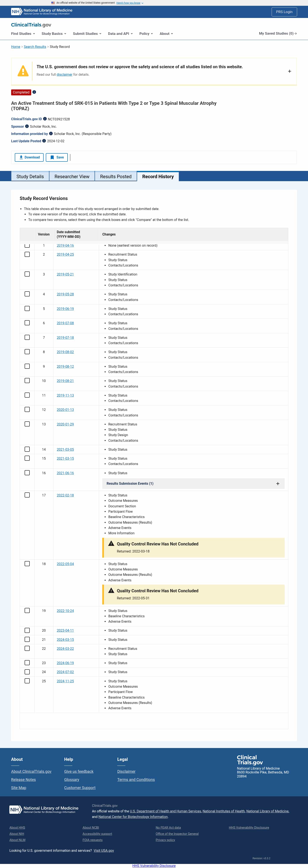The width and height of the screenshot is (308, 868).
Task: Select version 22 checkbox
Action: click(27, 648)
